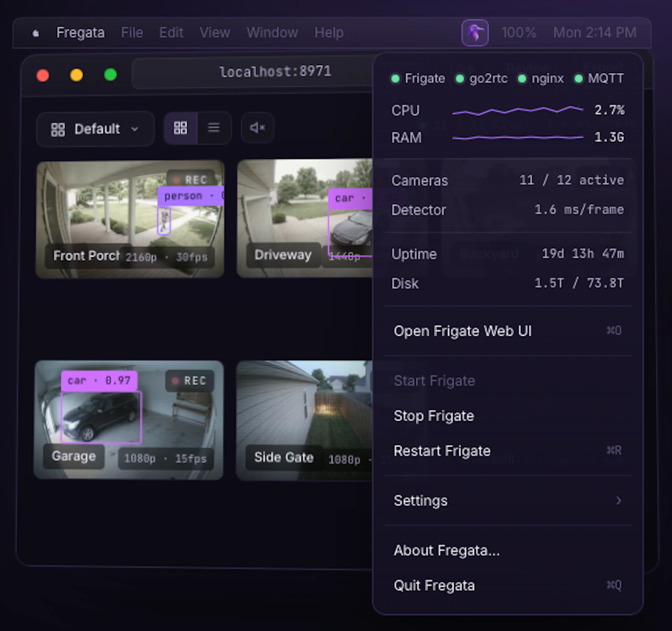The width and height of the screenshot is (672, 631).
Task: Open the Window menu
Action: (x=272, y=32)
